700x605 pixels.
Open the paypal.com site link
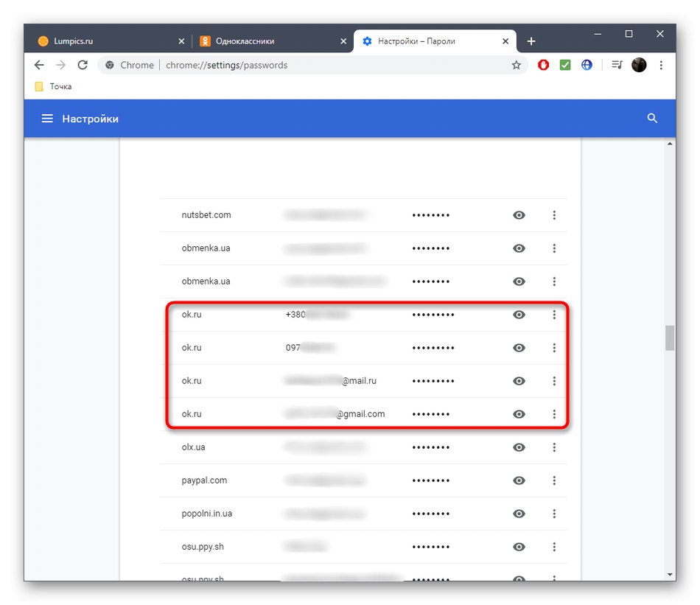[x=204, y=480]
